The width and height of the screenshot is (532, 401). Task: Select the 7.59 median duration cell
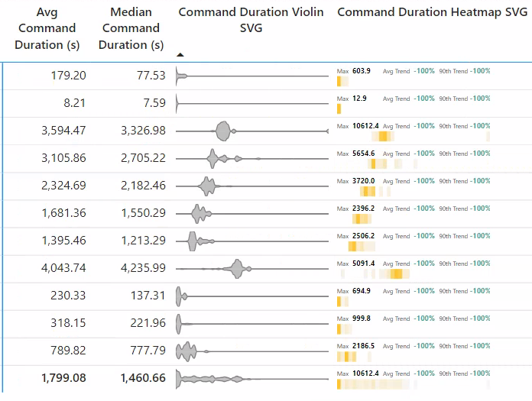pos(151,103)
